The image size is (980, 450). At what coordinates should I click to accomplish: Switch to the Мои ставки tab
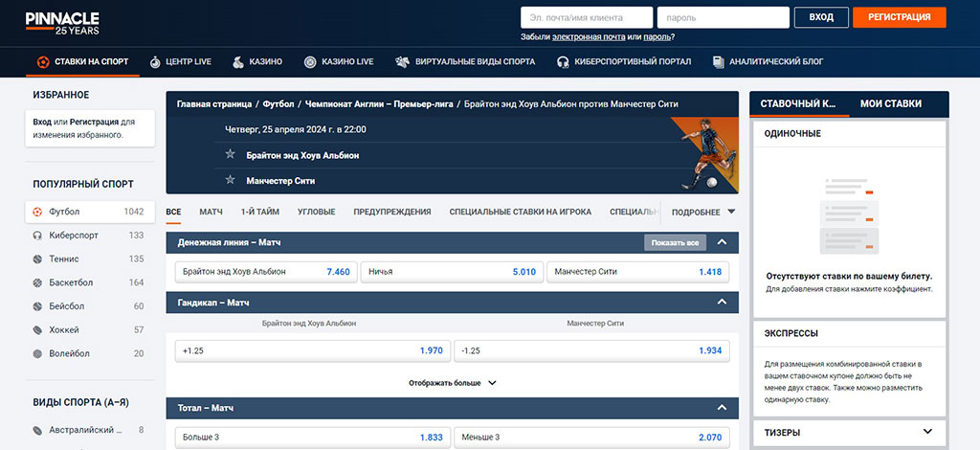891,103
